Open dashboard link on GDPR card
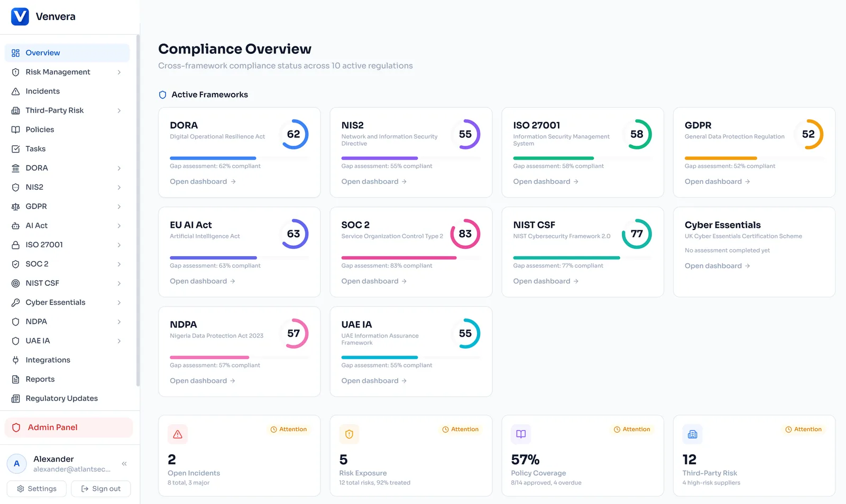This screenshot has width=846, height=504. (718, 182)
